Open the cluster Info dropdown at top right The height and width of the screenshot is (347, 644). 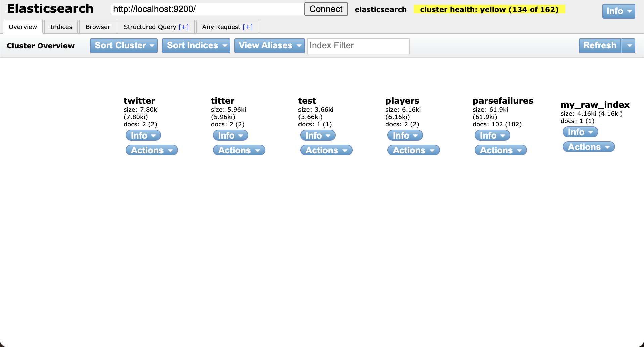[618, 11]
